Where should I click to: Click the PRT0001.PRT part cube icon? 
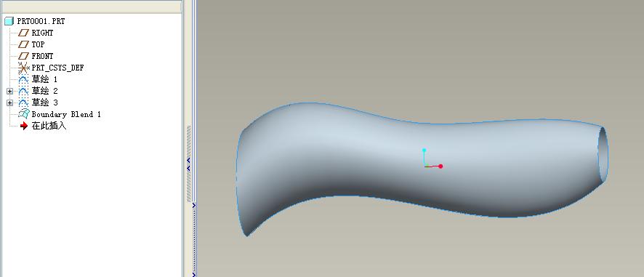[x=9, y=21]
